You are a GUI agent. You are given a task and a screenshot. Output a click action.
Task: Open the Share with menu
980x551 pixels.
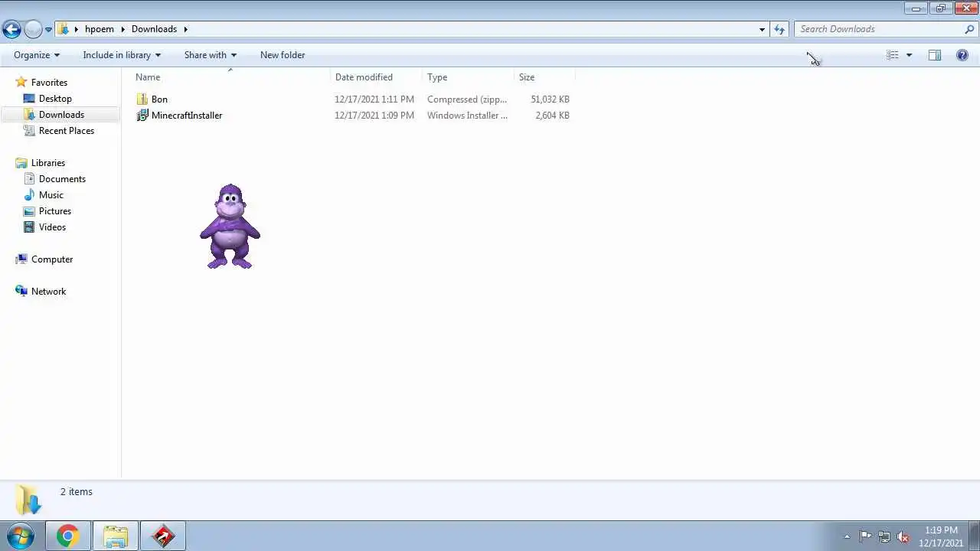tap(211, 55)
